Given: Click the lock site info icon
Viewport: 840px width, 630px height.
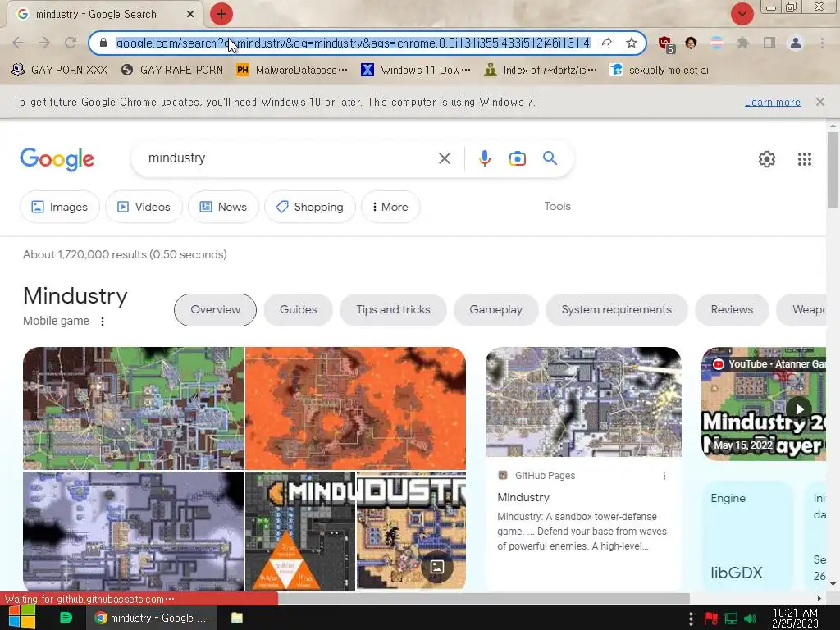Looking at the screenshot, I should [x=103, y=43].
